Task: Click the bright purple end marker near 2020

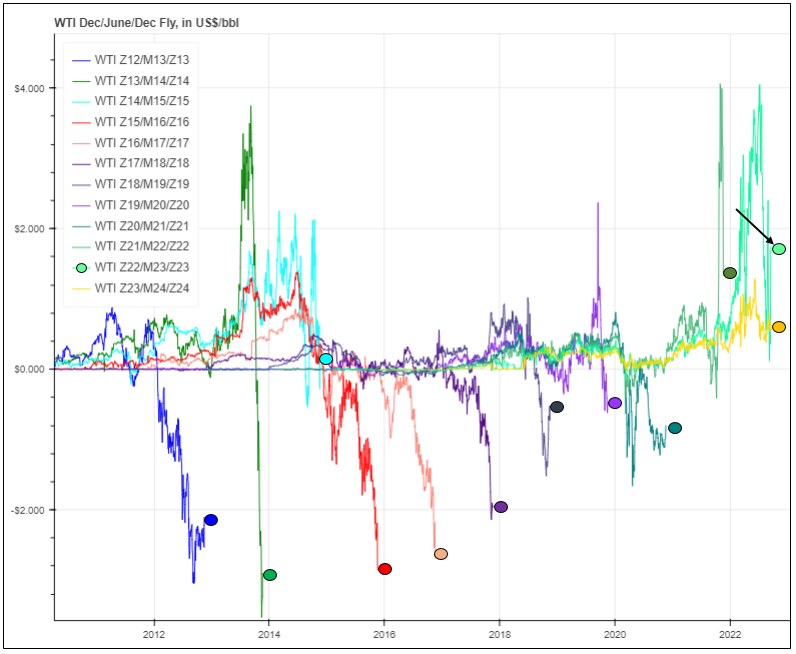Action: point(615,403)
